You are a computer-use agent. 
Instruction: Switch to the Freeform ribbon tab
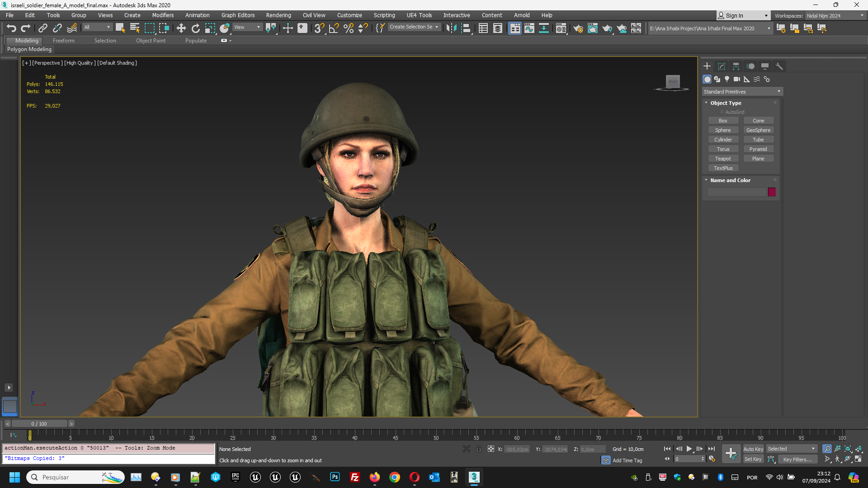64,41
